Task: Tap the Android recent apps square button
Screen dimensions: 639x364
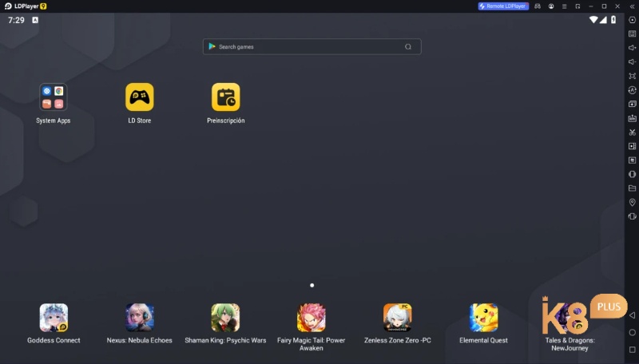Action: tap(633, 350)
